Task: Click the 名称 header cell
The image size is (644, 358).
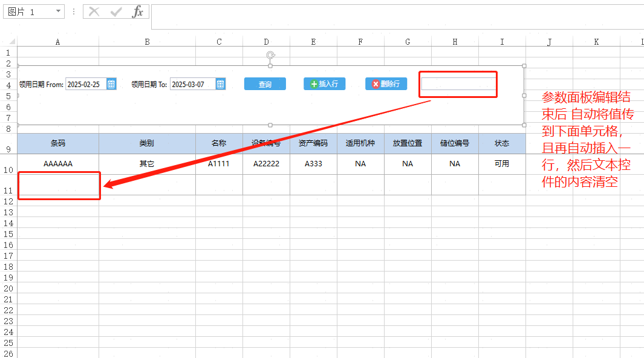Action: click(x=219, y=143)
